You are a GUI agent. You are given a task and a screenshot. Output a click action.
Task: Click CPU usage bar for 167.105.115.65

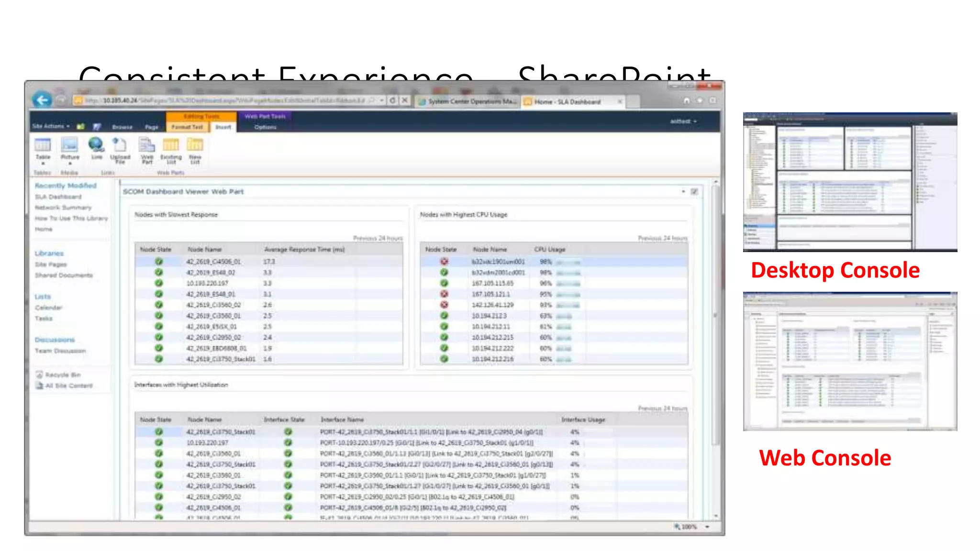[x=568, y=284]
